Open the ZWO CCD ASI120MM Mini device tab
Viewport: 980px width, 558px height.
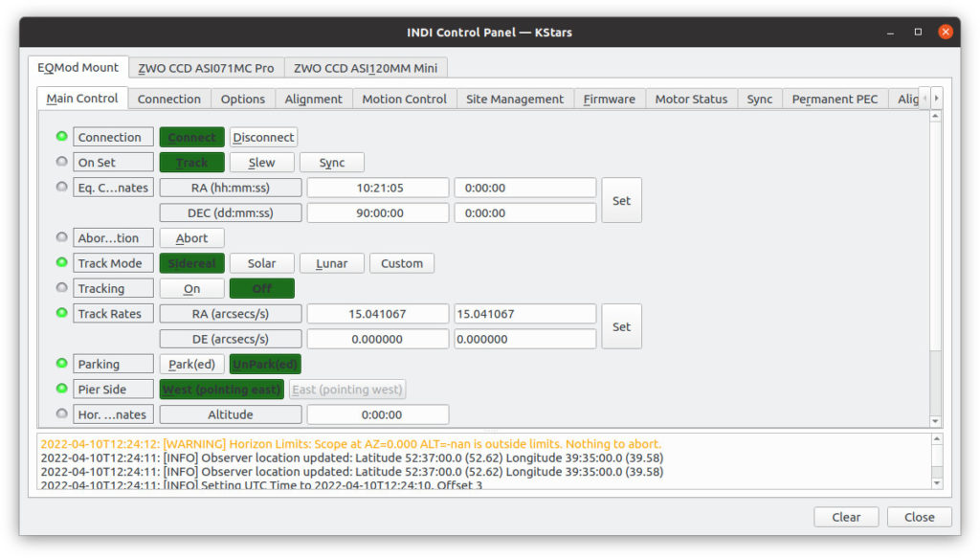point(366,68)
